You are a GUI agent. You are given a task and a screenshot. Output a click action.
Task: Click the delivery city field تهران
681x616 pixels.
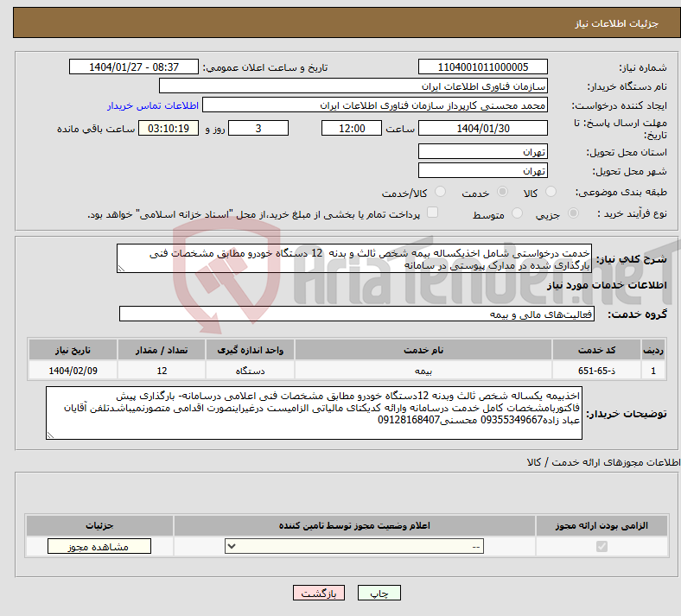[482, 170]
